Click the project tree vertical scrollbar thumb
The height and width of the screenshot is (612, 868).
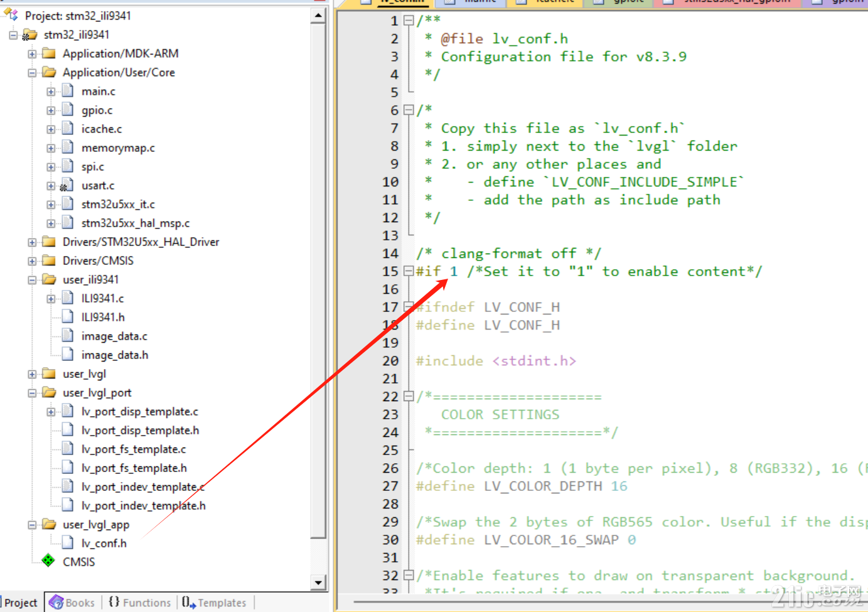(x=319, y=281)
